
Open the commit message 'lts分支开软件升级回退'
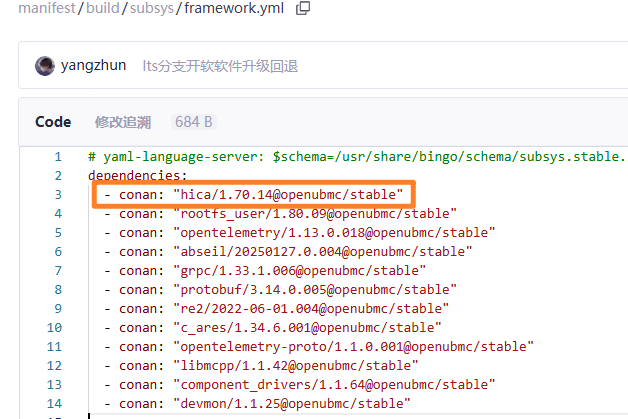pos(220,66)
